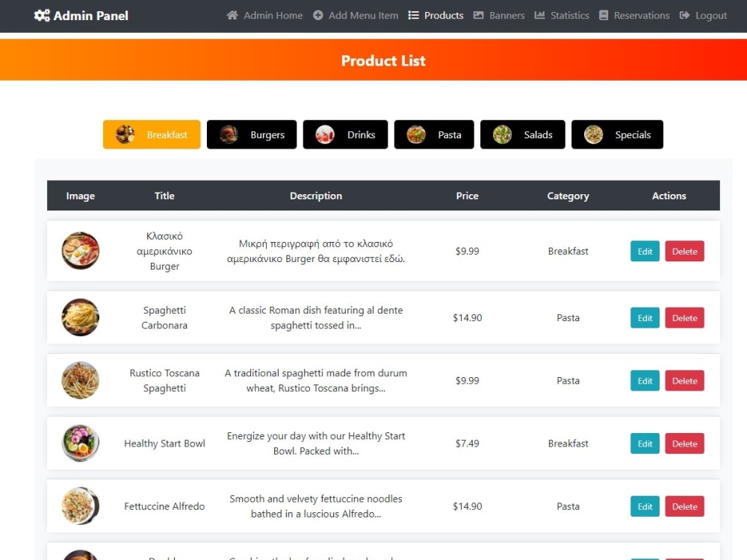Delete the Fettuccine Alfredo product
Screen dimensions: 747x560
[x=684, y=506]
